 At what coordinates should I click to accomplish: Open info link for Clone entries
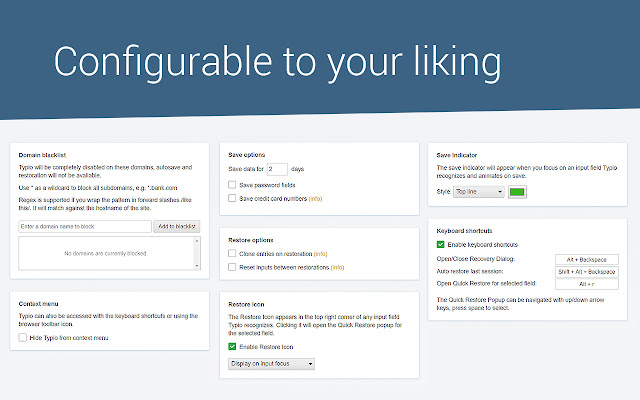[320, 254]
